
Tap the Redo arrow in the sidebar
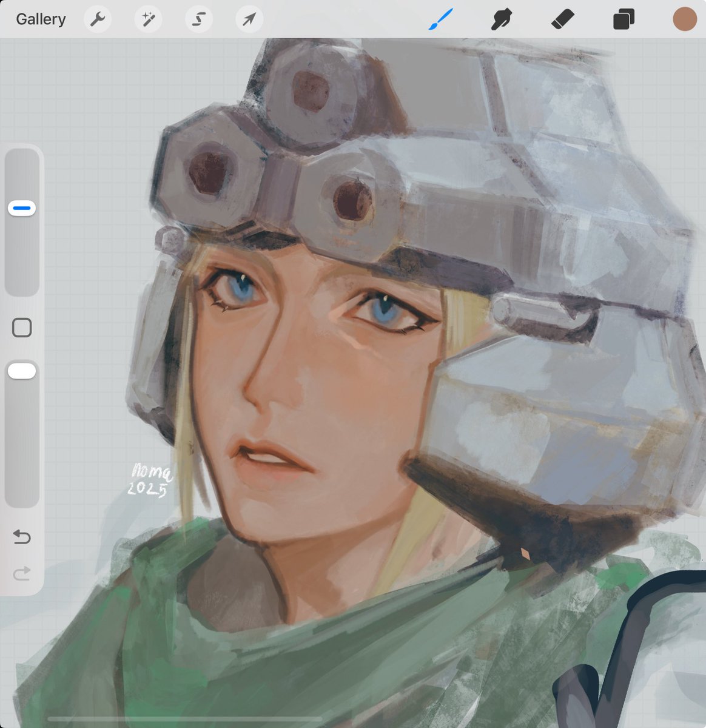point(22,575)
